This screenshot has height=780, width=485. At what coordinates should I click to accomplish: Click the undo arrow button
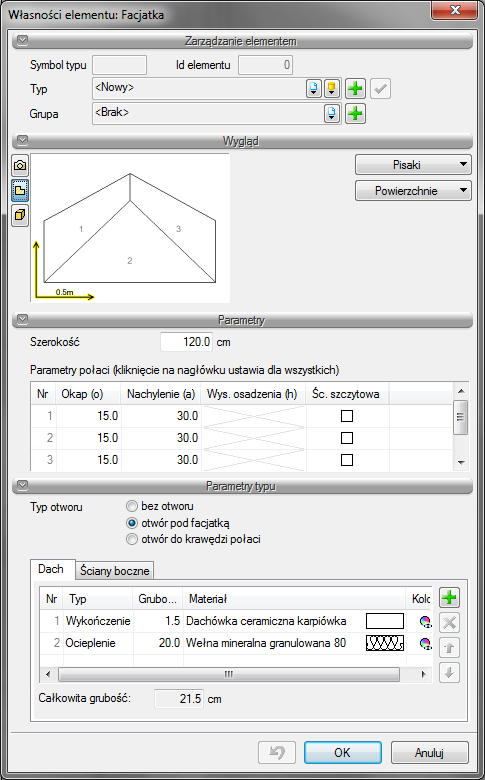[277, 752]
